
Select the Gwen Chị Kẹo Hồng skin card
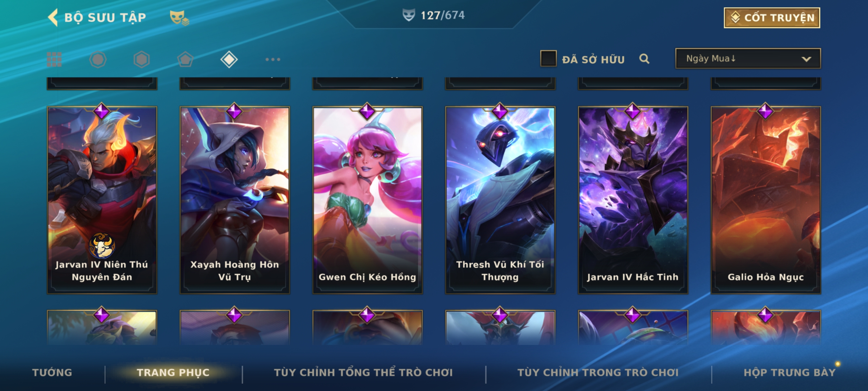coord(367,200)
